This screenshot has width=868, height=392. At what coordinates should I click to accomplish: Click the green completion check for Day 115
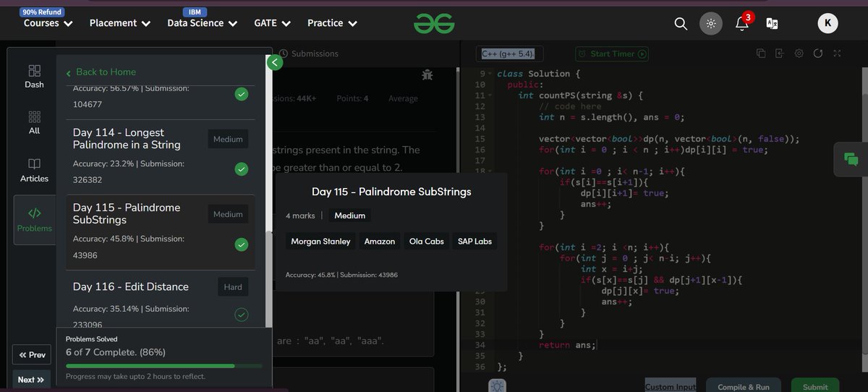242,245
